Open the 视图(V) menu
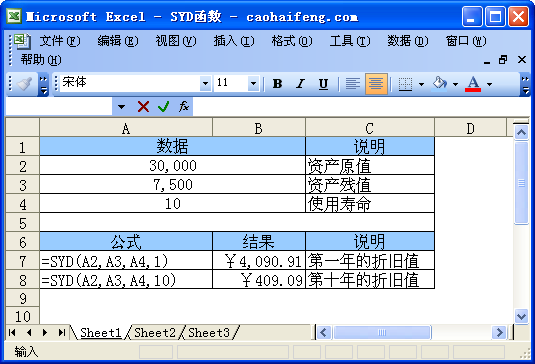Viewport: 535px width, 364px height. (x=176, y=41)
